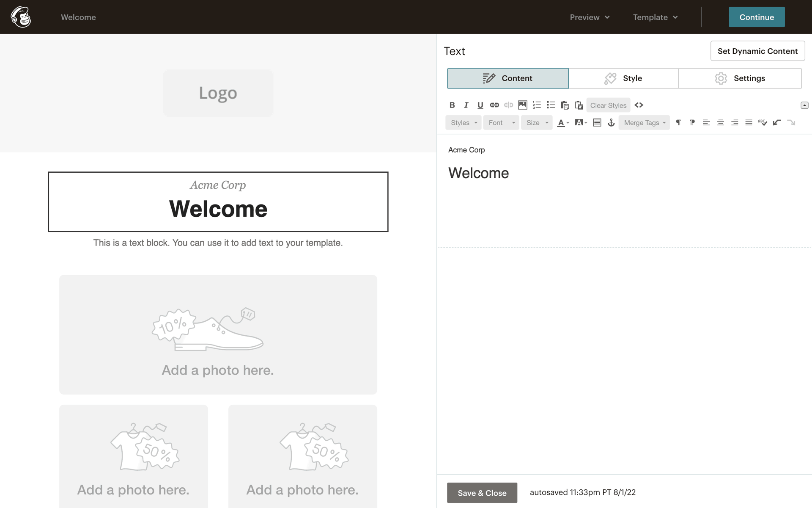Click 'Acme Corp' in the text editor

[x=466, y=150]
